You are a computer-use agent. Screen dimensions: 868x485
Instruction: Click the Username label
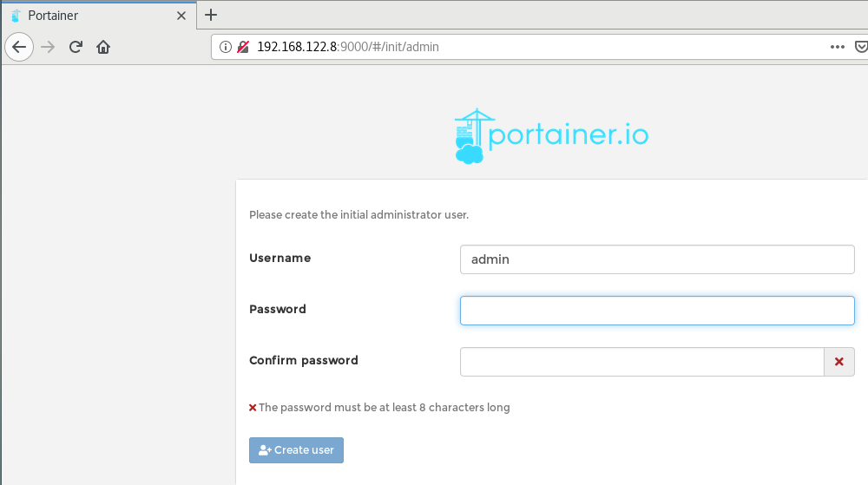280,259
